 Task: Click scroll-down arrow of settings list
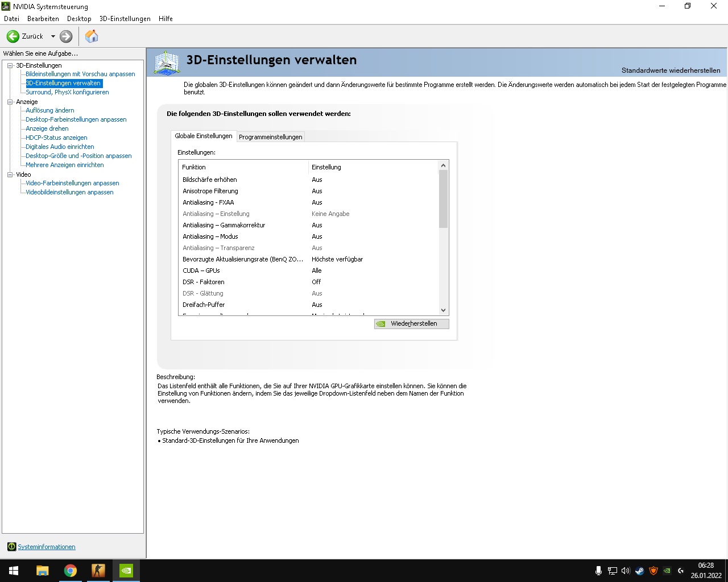coord(444,310)
